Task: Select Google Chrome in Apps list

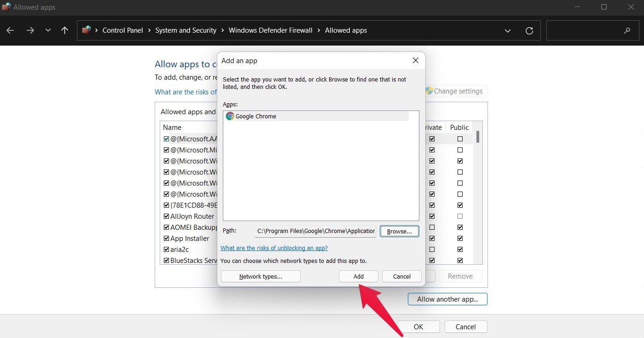Action: coord(316,117)
